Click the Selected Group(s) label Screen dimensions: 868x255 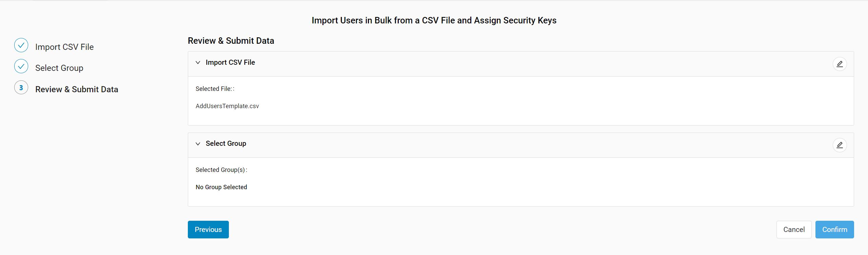click(221, 170)
